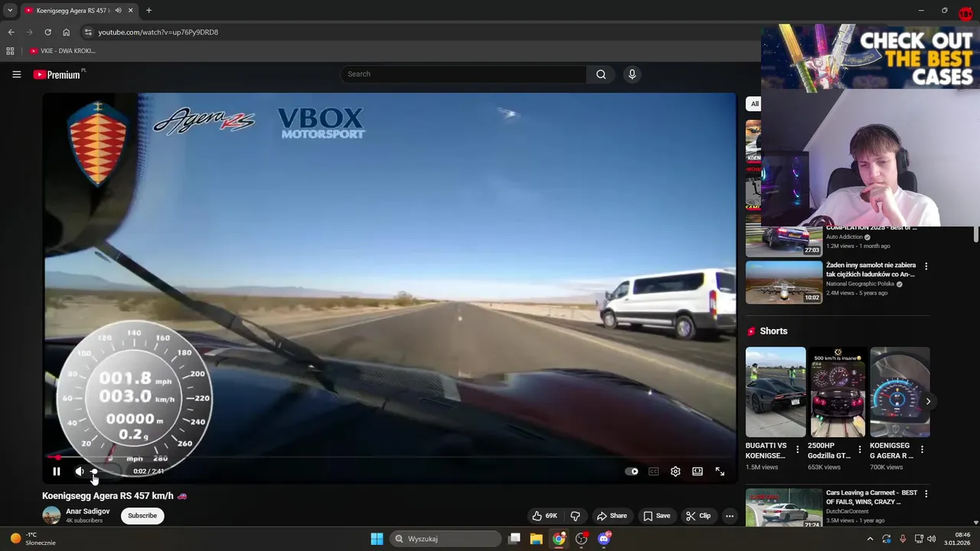
Task: Open Google Chrome taskbar icon
Action: pyautogui.click(x=559, y=539)
